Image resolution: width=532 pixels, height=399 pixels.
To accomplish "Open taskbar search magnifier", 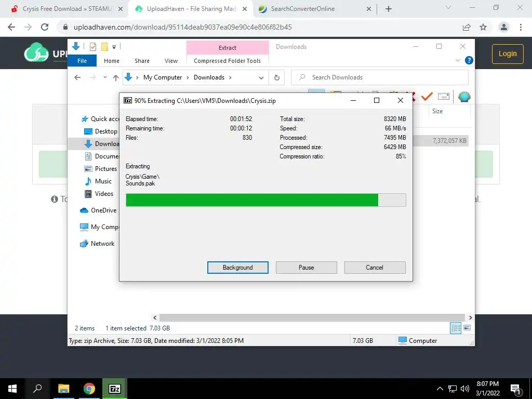I will [x=37, y=389].
